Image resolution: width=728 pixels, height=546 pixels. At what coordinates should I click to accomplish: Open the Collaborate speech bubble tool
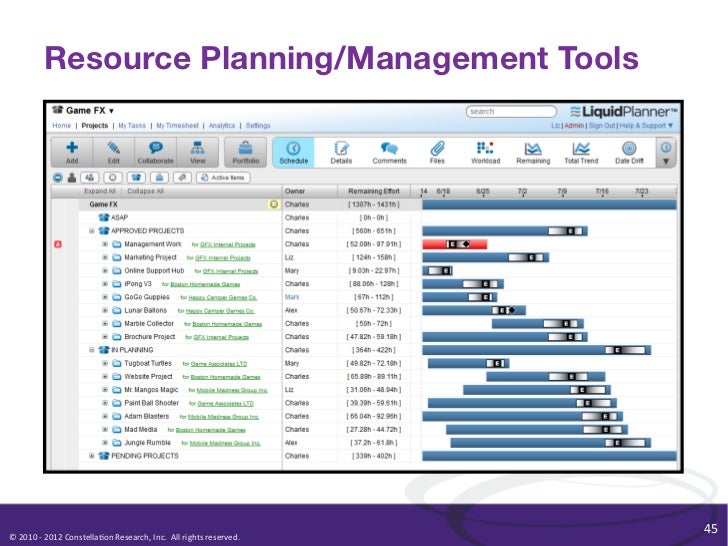click(156, 152)
